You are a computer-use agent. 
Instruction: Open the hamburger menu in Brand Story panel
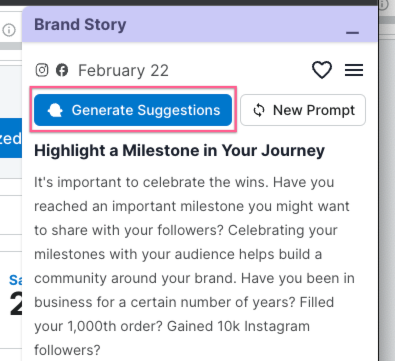tap(354, 70)
